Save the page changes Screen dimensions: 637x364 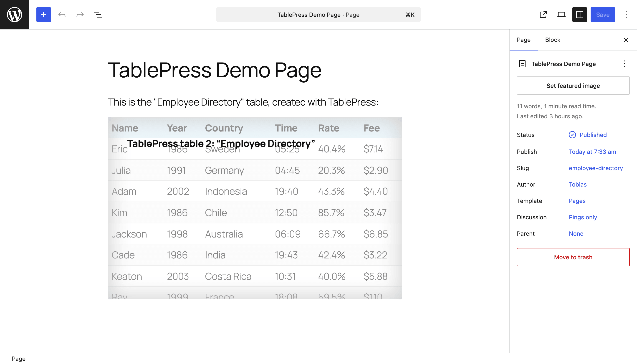coord(603,15)
